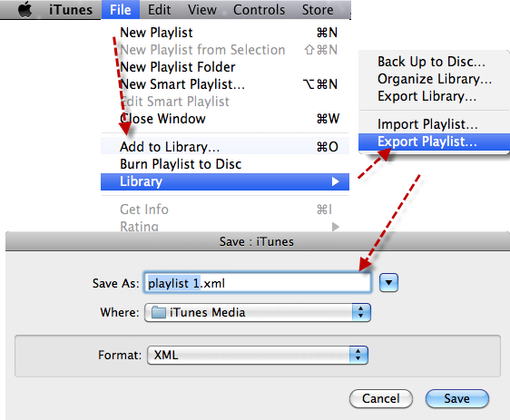Image resolution: width=510 pixels, height=420 pixels.
Task: Select Organize Library… option
Action: [434, 79]
